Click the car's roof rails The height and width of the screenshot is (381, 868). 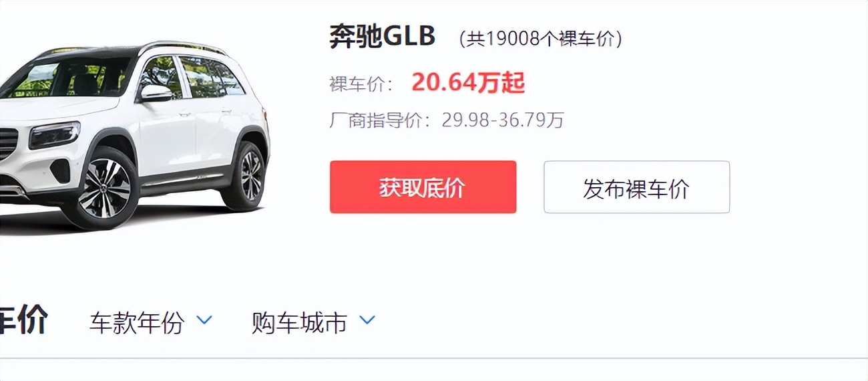tap(180, 47)
